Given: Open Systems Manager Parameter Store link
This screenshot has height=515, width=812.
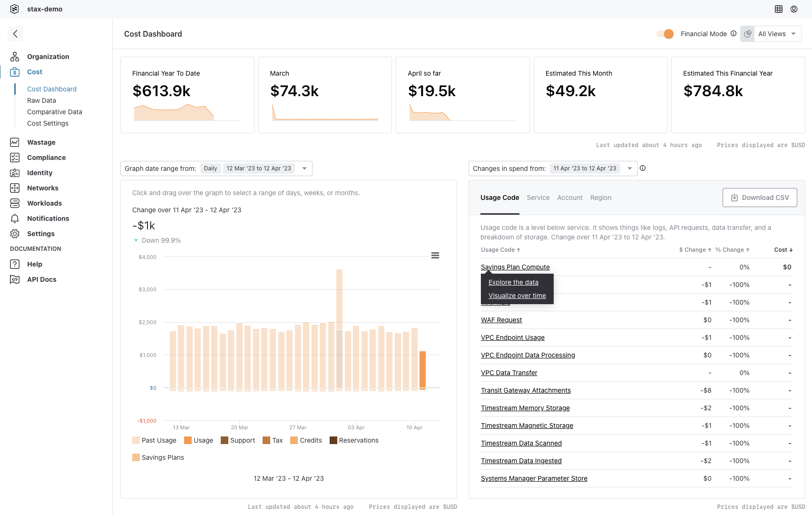Looking at the screenshot, I should click(534, 478).
